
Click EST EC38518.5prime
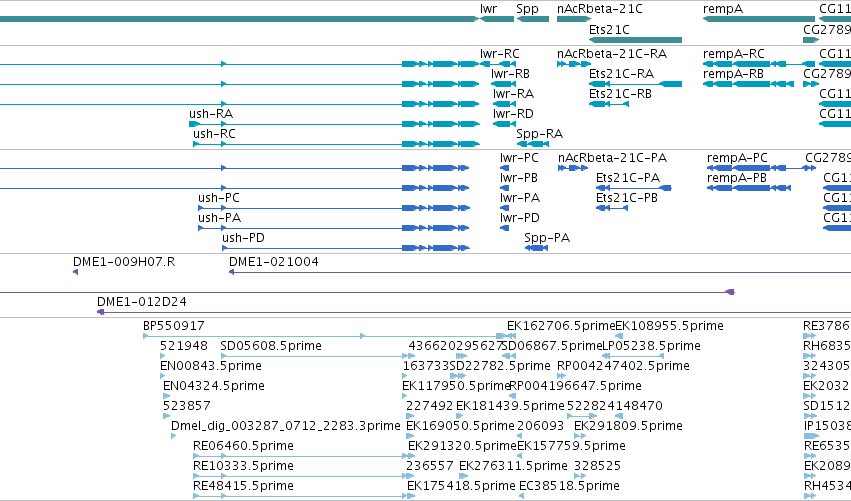pyautogui.click(x=569, y=486)
